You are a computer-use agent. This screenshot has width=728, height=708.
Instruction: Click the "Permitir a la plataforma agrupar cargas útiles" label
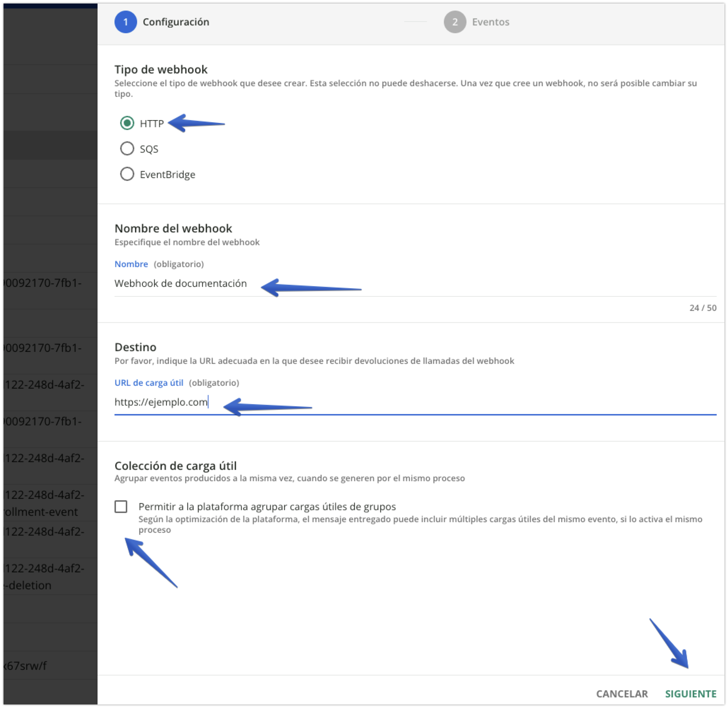267,507
